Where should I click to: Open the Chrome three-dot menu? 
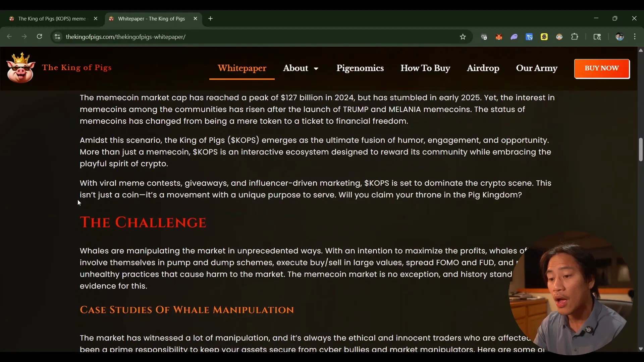pos(635,37)
